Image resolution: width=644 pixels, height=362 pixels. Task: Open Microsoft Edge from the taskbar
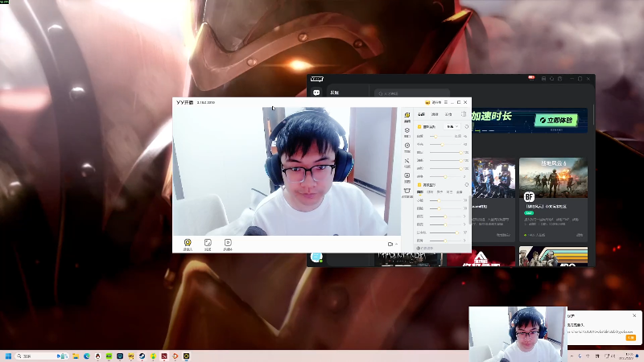[87, 356]
